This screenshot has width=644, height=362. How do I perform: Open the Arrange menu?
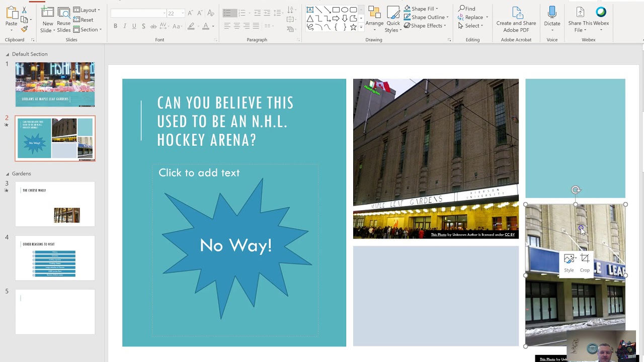pos(374,18)
